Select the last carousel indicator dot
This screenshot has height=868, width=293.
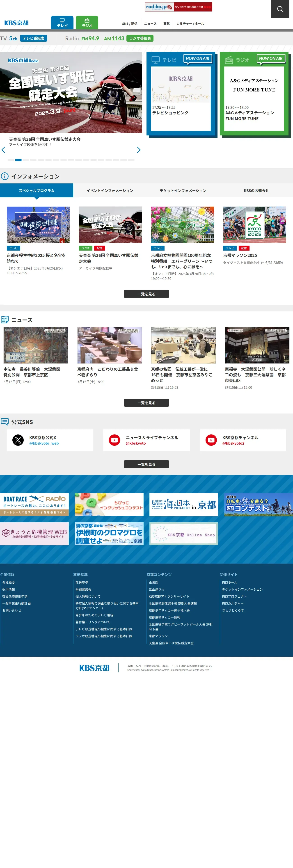point(131,160)
